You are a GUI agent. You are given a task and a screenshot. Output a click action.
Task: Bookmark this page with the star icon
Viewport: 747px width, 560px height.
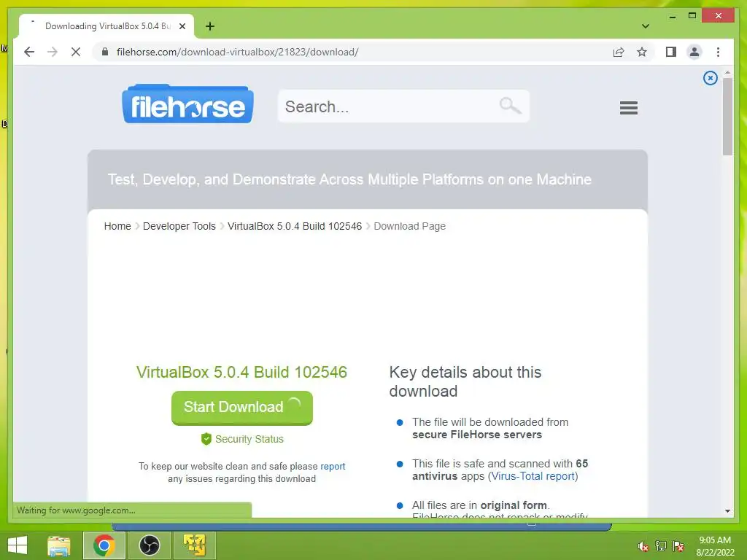(x=642, y=52)
